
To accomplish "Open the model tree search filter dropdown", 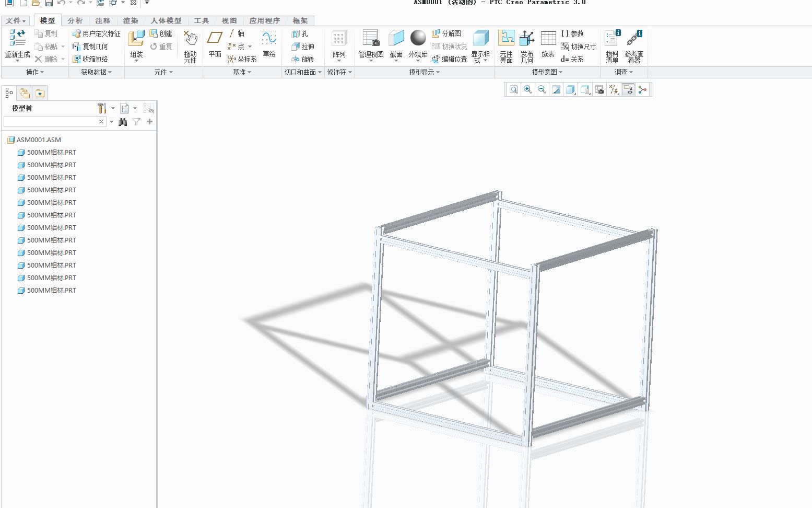I will [111, 121].
